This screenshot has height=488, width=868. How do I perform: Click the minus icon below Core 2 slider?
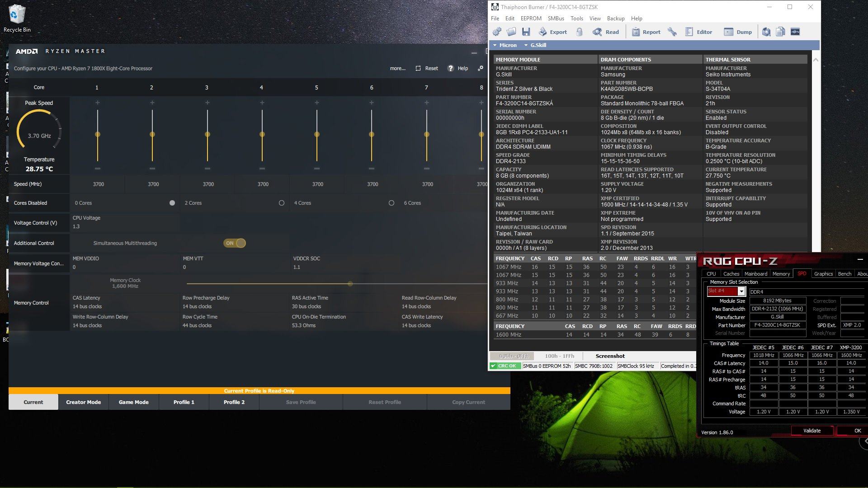click(x=152, y=169)
